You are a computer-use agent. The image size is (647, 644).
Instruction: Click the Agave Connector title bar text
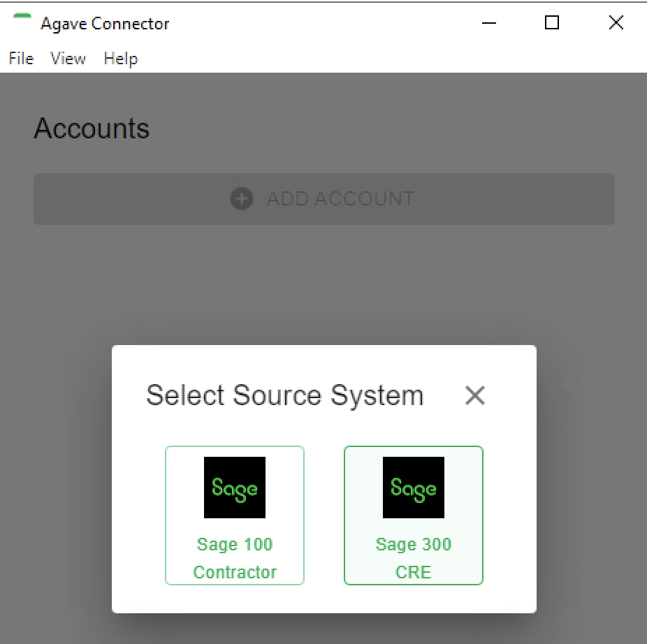(105, 24)
